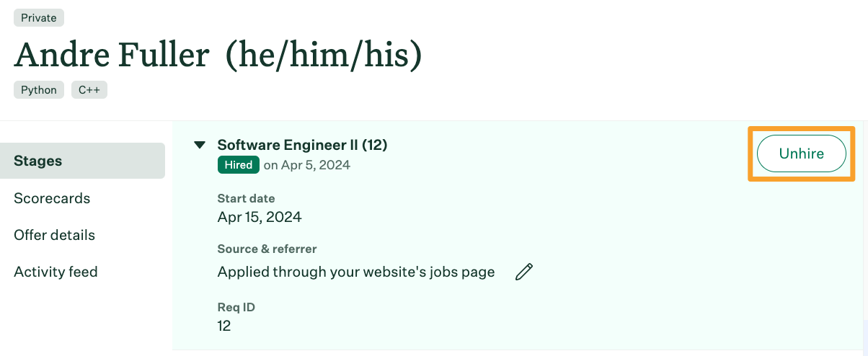Click the hired date Apr 5, 2024
Viewport: 868px width, 356px height.
coord(307,165)
